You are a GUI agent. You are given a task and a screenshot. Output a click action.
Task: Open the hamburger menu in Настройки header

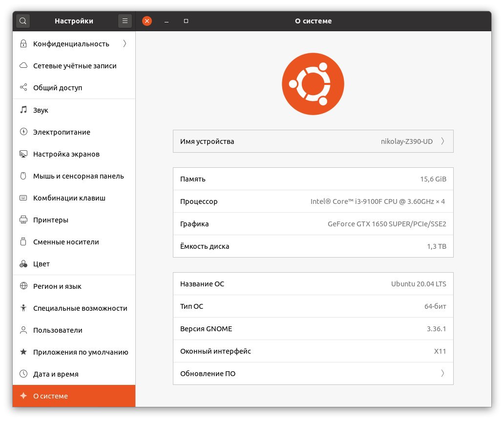coord(125,21)
